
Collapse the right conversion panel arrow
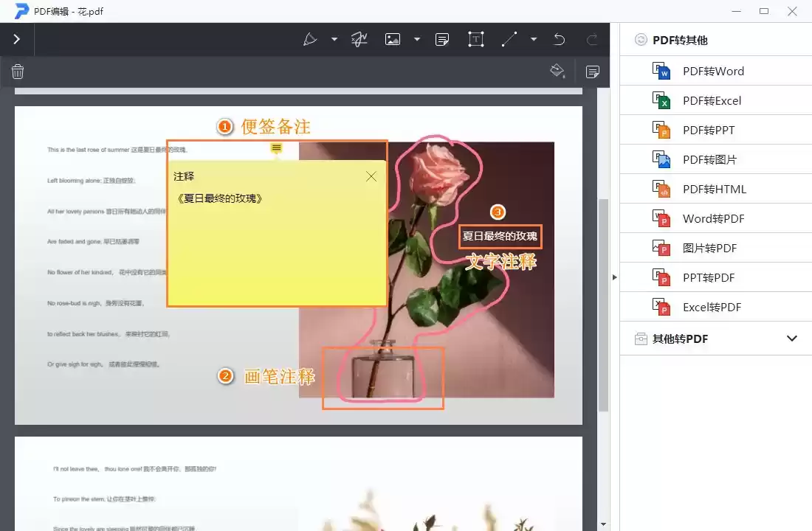615,277
